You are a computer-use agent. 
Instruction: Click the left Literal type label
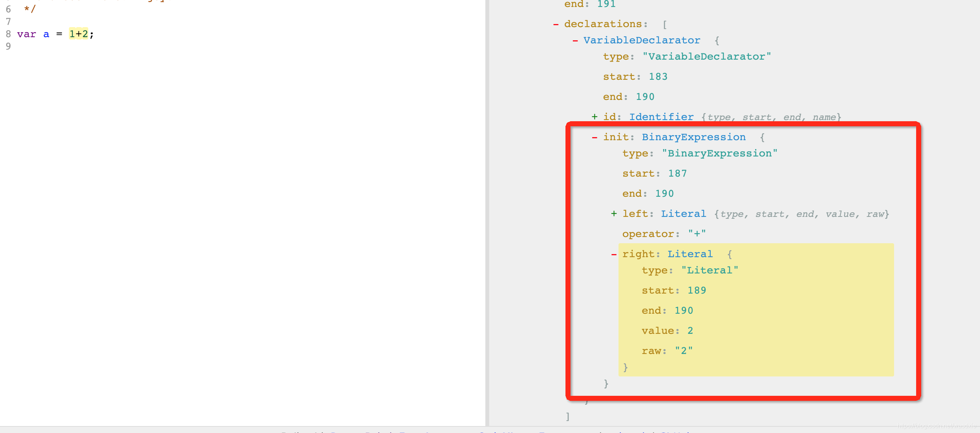684,214
